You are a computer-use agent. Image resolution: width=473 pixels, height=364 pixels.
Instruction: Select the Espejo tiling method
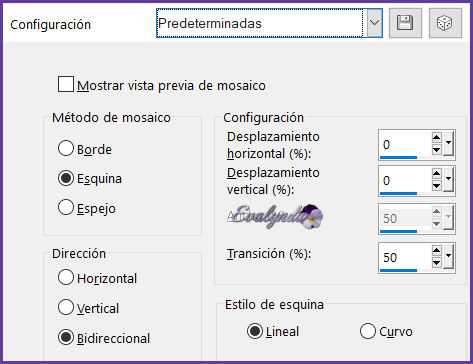click(x=66, y=207)
